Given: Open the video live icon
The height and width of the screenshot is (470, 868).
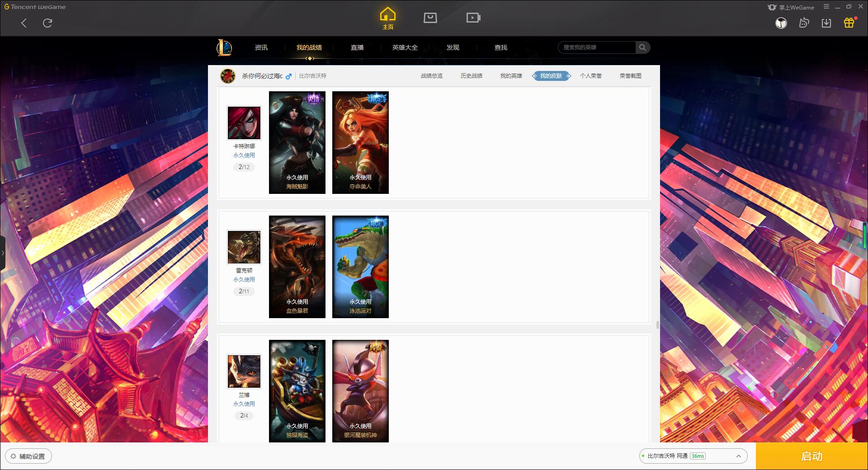Looking at the screenshot, I should (473, 18).
